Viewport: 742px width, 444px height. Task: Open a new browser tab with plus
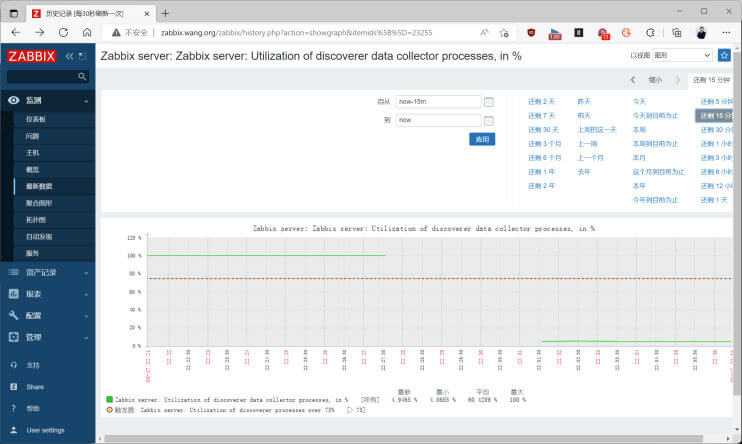pyautogui.click(x=165, y=14)
